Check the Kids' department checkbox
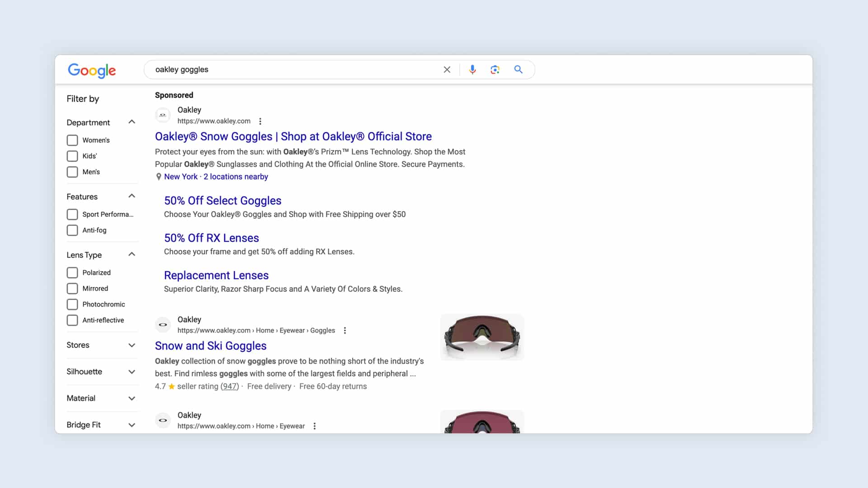 (x=72, y=156)
